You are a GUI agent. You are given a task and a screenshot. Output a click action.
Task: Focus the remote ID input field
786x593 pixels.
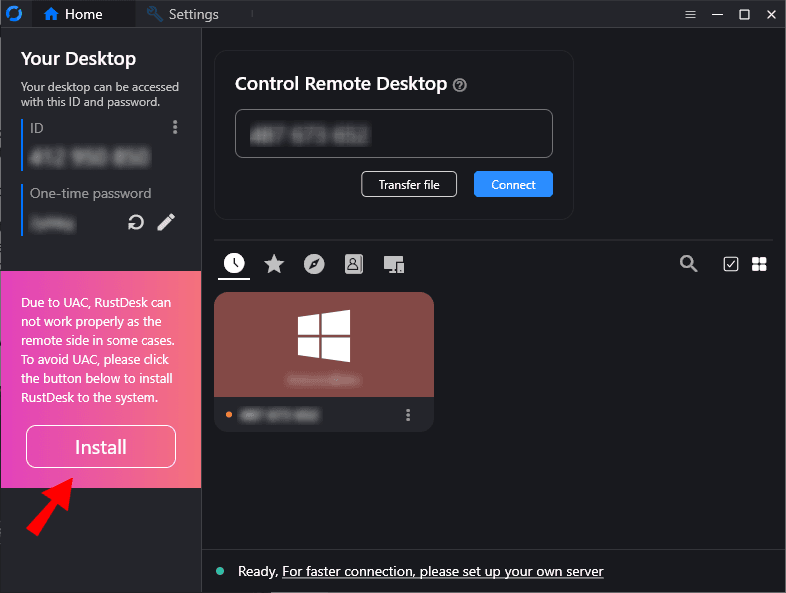click(x=394, y=133)
